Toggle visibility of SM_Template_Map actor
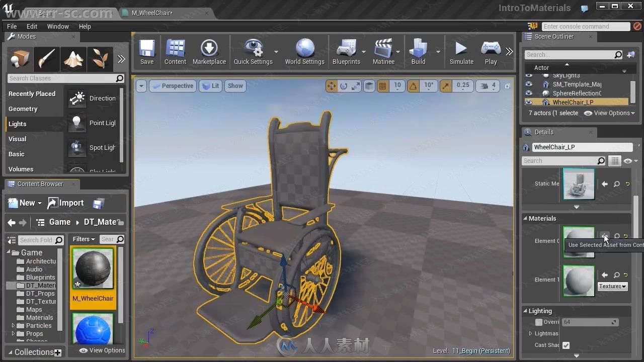 529,84
